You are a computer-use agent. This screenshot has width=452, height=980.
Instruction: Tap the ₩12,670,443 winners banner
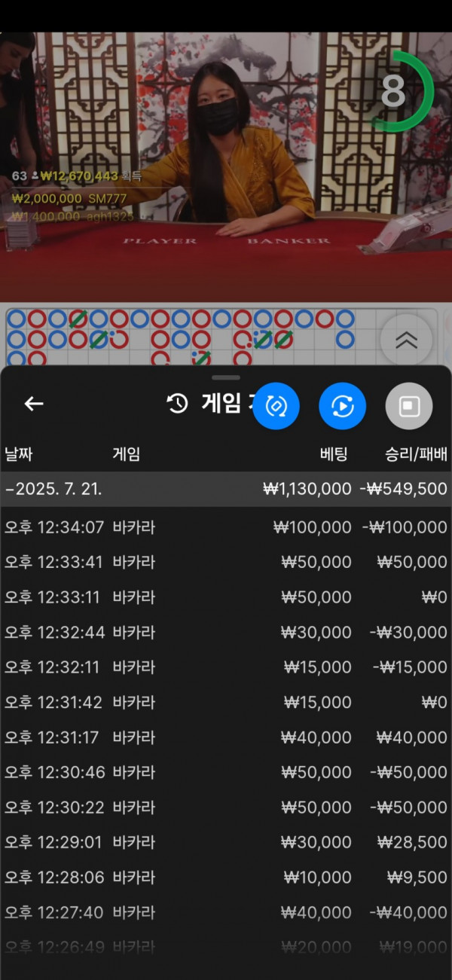77,176
